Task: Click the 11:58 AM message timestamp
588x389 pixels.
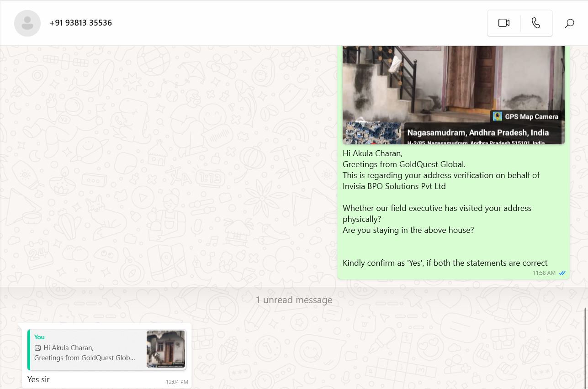Action: 544,273
